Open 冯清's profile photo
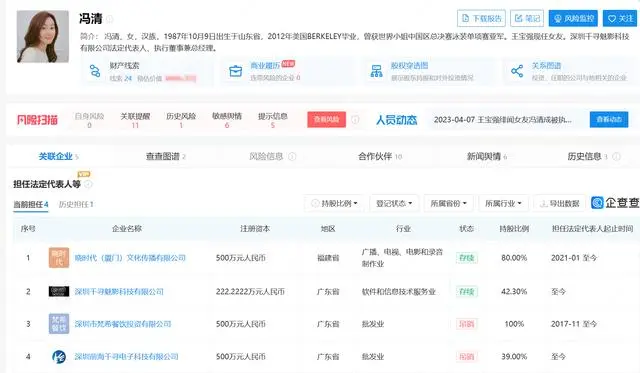This screenshot has height=373, width=640. (43, 36)
